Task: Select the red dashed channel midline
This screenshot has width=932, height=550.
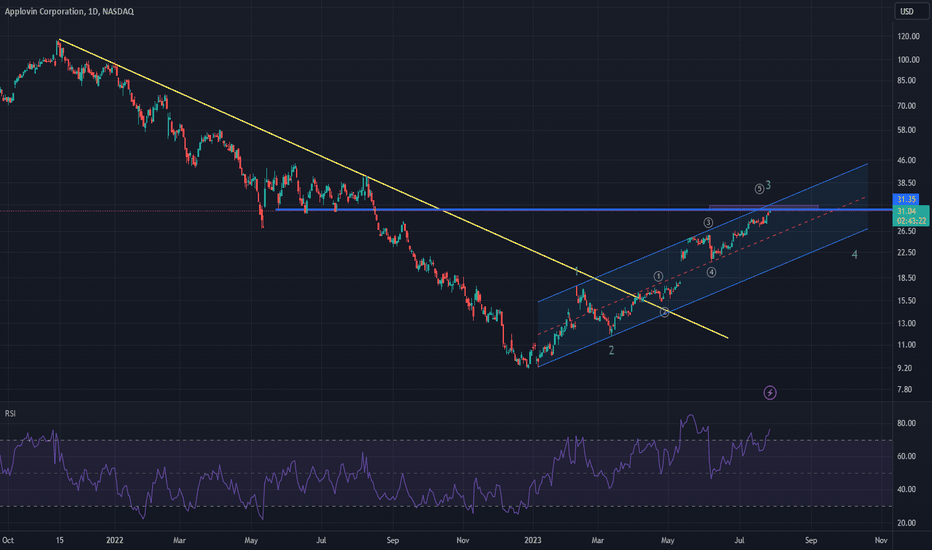Action: pyautogui.click(x=701, y=265)
